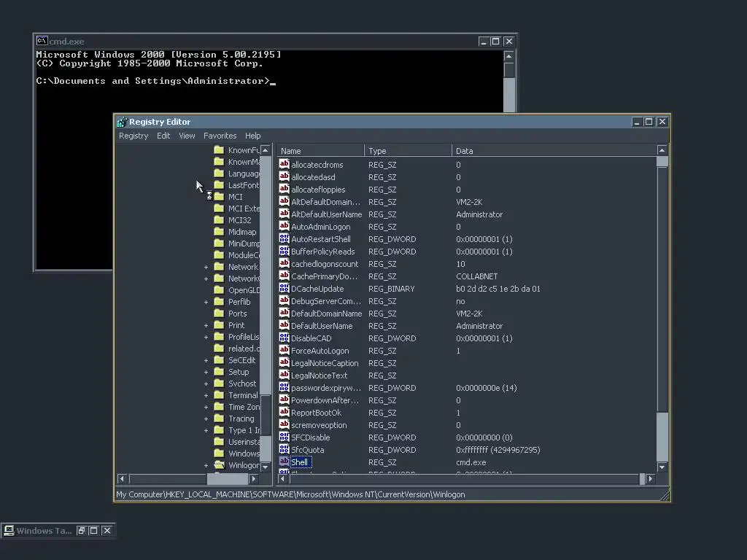Viewport: 747px width, 560px height.
Task: Click the cmd.exe command prompt line
Action: [156, 81]
